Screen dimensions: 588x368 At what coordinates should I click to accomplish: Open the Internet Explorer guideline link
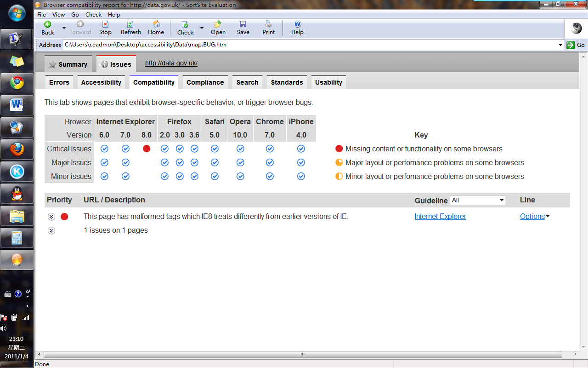click(440, 216)
